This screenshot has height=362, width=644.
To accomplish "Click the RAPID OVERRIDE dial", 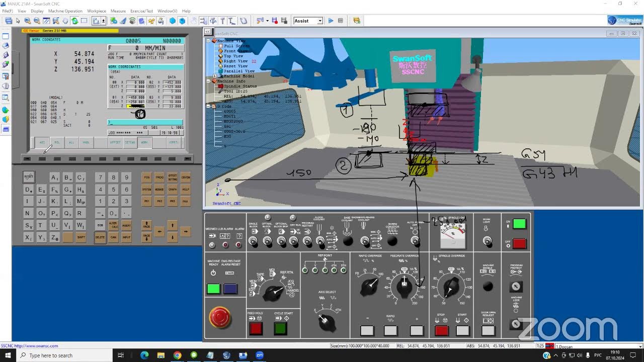I will click(x=370, y=287).
